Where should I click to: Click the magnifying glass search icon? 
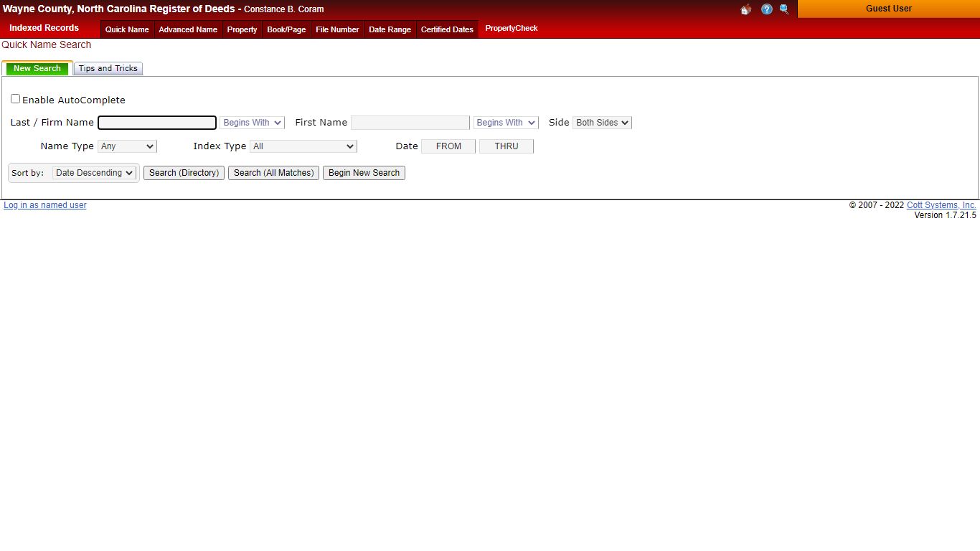click(x=783, y=9)
